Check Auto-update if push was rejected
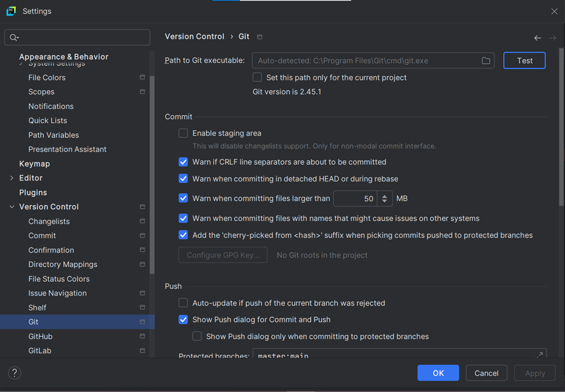 pos(183,303)
